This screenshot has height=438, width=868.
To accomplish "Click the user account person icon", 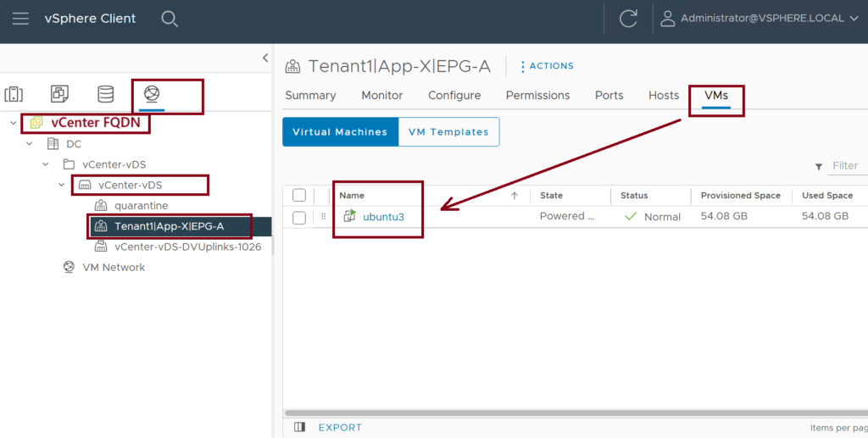I will (668, 19).
